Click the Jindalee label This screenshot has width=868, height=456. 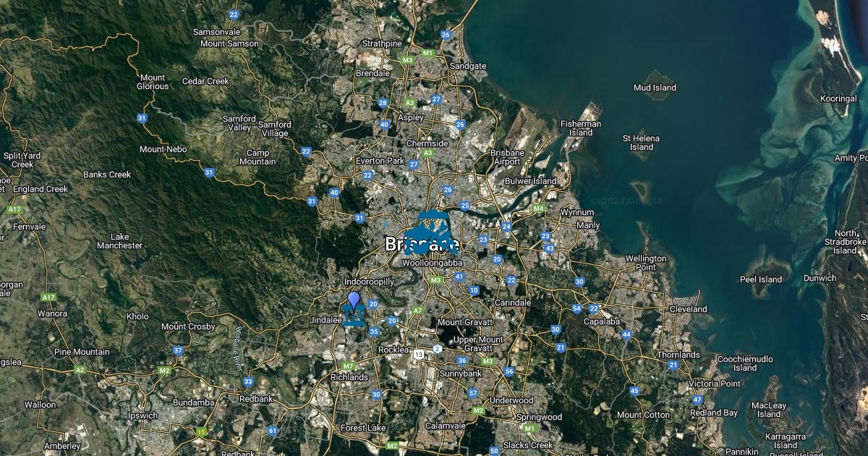point(325,319)
